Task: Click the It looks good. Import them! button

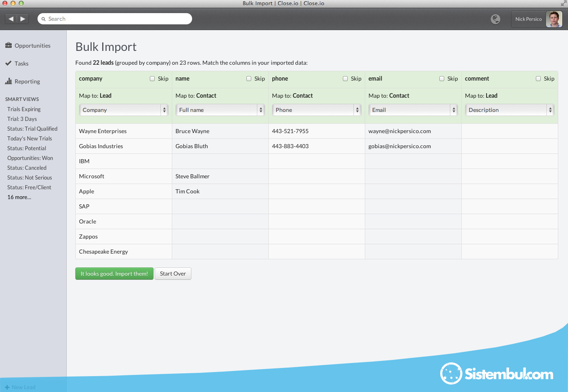Action: pyautogui.click(x=114, y=274)
